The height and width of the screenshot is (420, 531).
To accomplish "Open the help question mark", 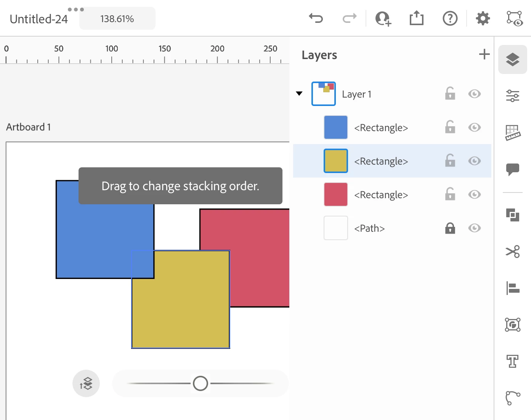I will 450,18.
